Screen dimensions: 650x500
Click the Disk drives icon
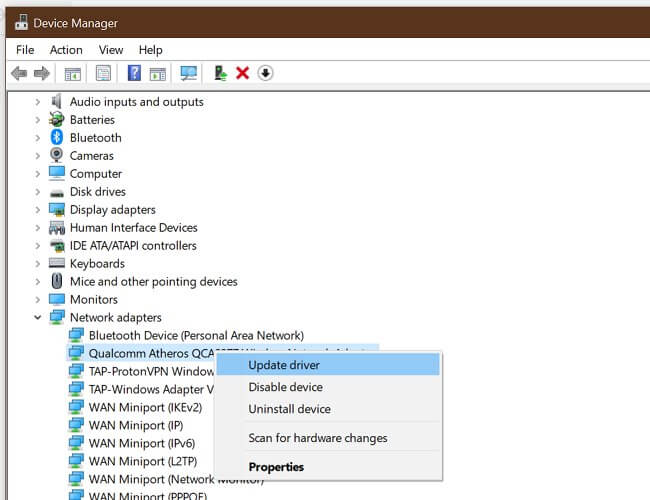(x=57, y=193)
